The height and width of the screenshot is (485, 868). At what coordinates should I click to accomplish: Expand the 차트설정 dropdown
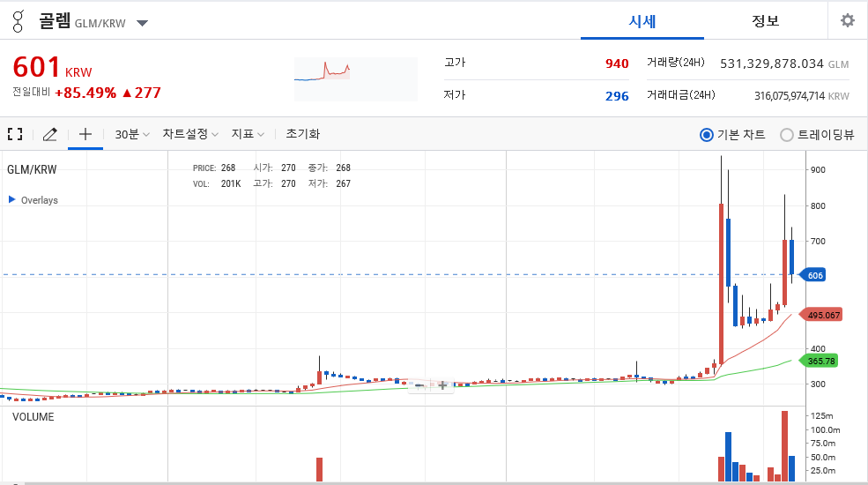click(x=190, y=134)
